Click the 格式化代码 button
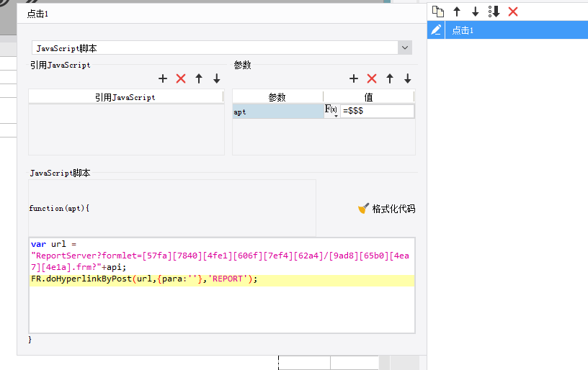 tap(387, 209)
